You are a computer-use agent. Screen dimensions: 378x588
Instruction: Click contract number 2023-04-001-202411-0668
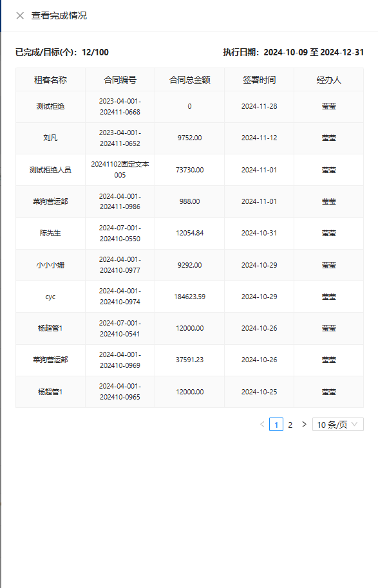[x=120, y=107]
